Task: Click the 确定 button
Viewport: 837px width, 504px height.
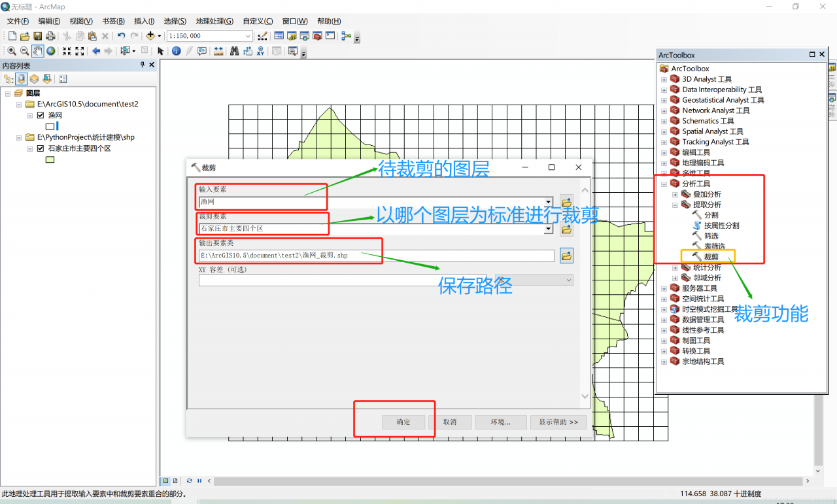Action: tap(403, 422)
